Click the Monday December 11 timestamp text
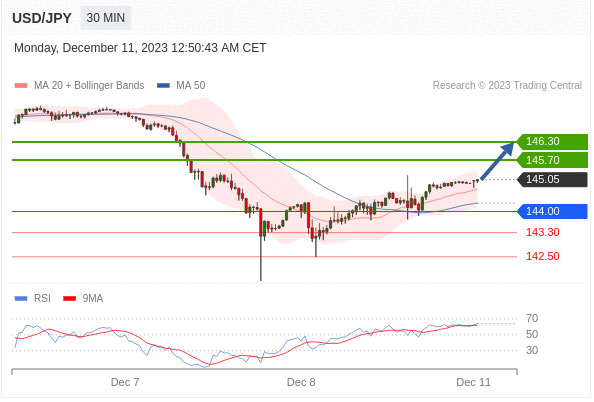Screen dimensions: 594x402 (x=140, y=48)
